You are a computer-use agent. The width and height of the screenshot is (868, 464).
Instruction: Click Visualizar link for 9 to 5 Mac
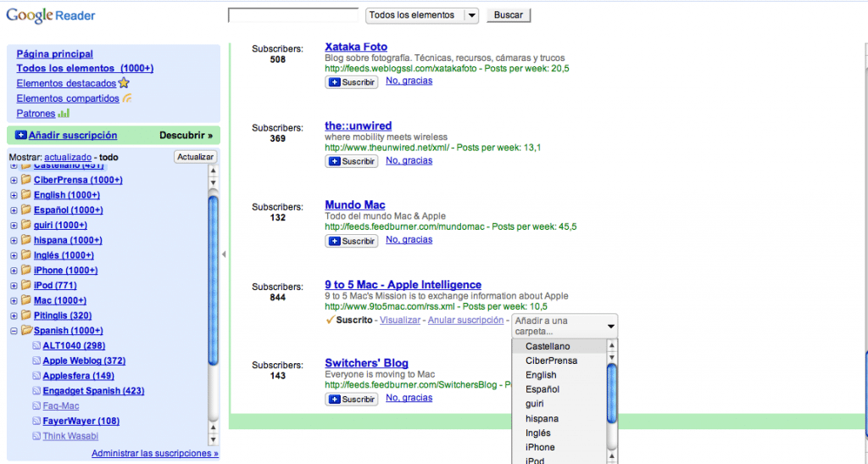click(x=400, y=320)
